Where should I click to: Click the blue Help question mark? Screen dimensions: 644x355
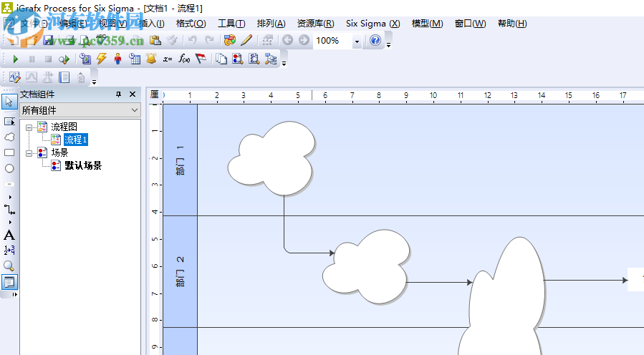coord(375,40)
